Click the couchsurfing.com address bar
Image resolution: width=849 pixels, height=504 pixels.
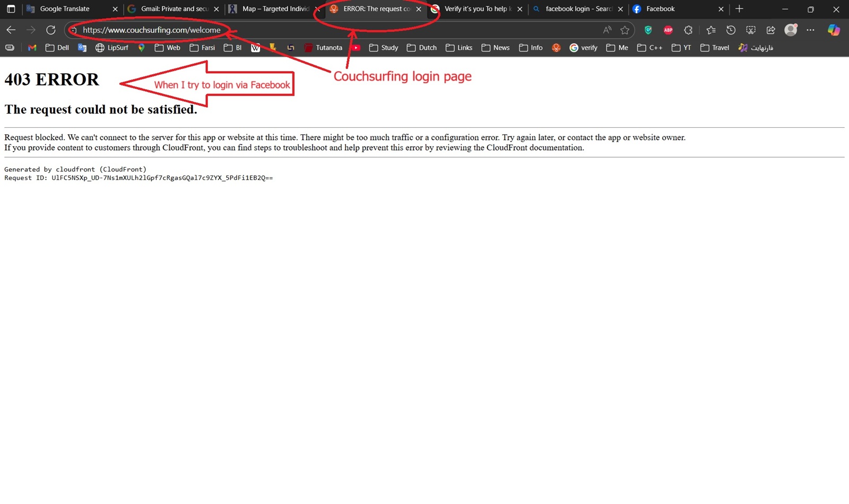tap(318, 30)
